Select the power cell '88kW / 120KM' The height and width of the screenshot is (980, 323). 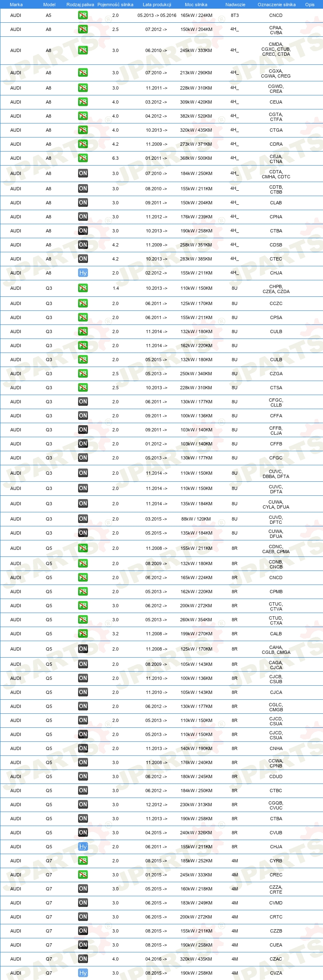coord(196,519)
